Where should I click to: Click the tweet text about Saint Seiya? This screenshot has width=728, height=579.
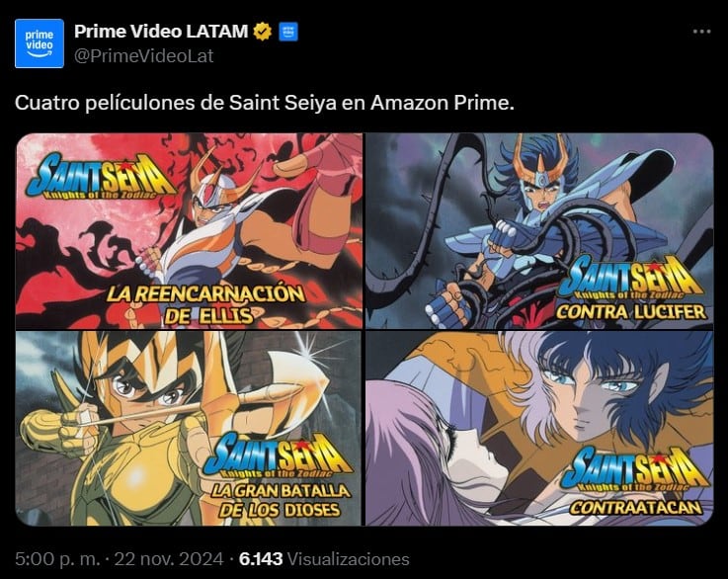[265, 103]
